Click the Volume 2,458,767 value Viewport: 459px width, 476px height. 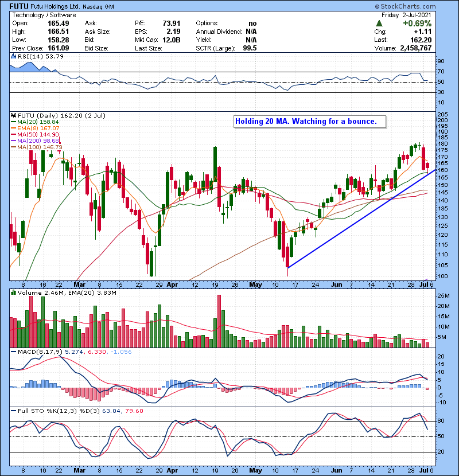416,48
